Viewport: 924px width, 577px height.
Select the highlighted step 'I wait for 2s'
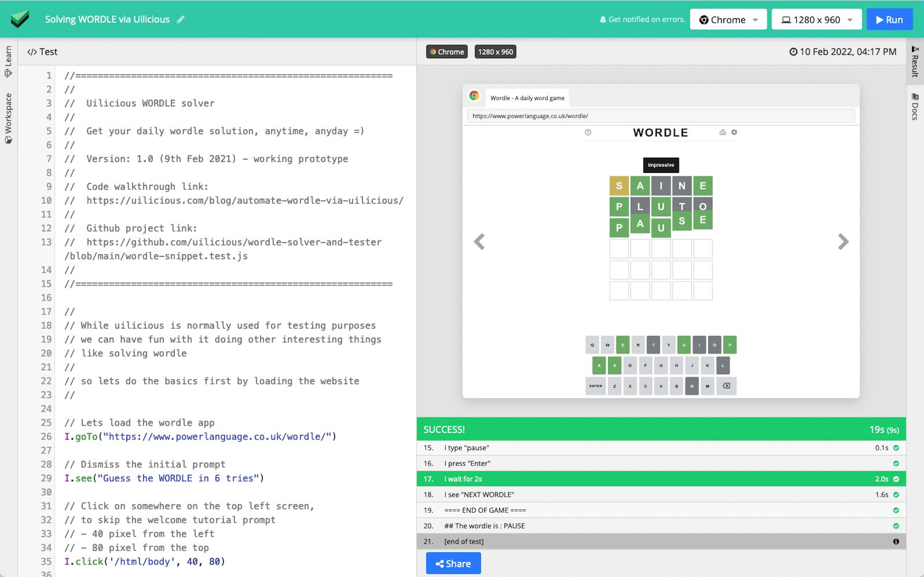pos(661,479)
